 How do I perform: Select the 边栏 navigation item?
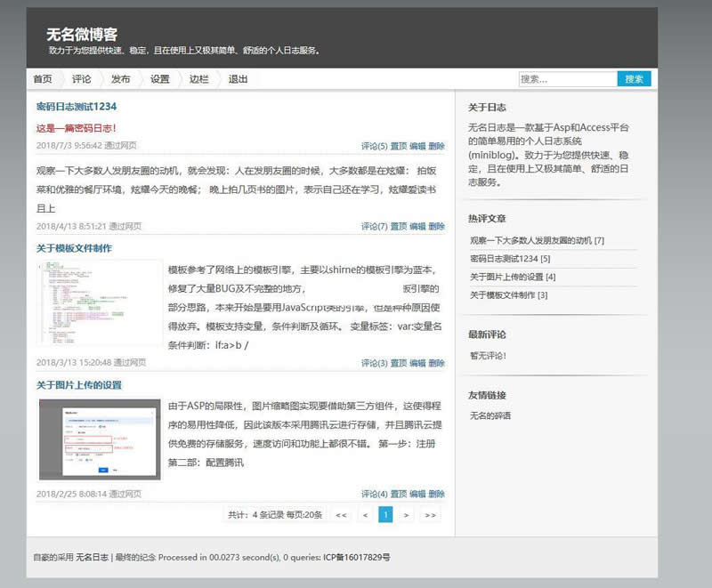(199, 79)
